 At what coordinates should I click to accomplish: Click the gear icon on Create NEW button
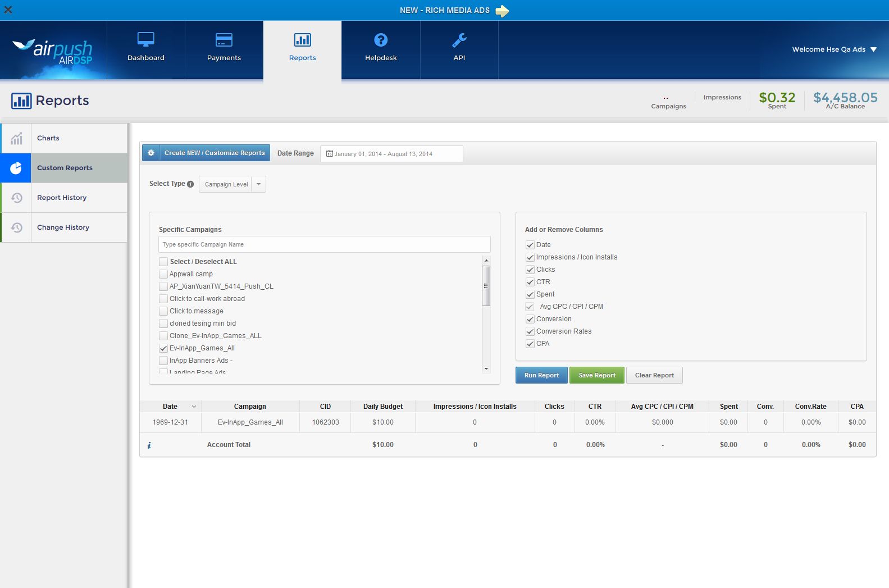pos(151,153)
